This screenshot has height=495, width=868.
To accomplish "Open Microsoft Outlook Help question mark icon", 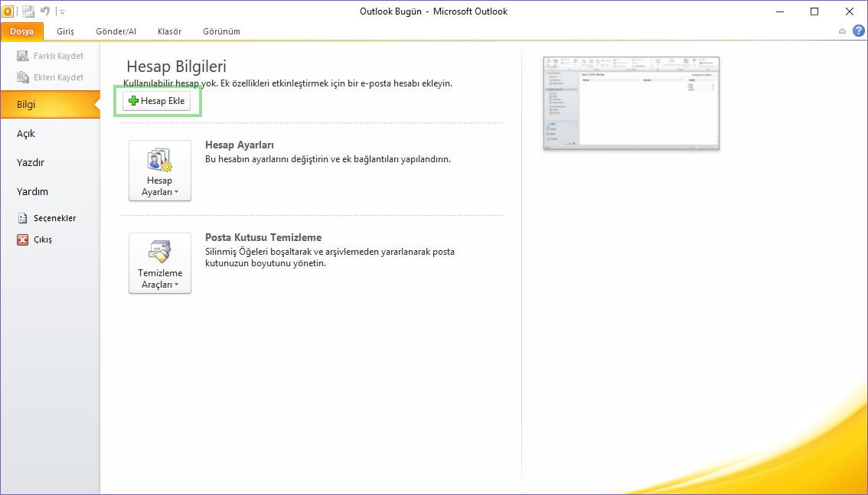I will [x=858, y=31].
